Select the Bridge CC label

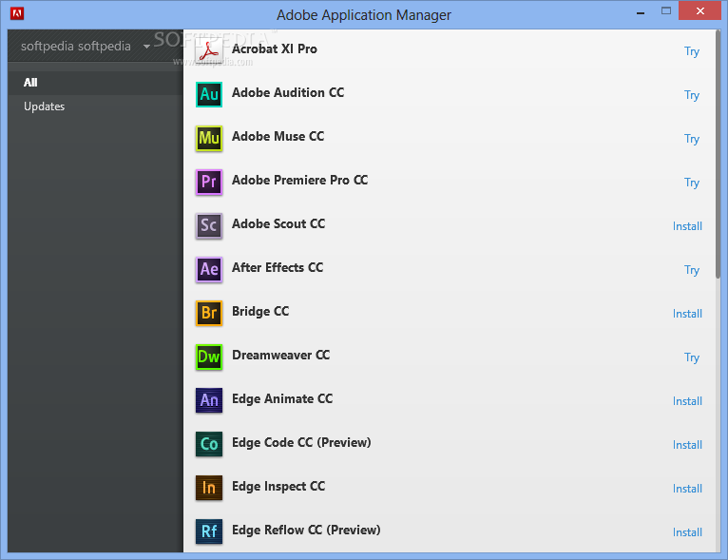coord(260,311)
